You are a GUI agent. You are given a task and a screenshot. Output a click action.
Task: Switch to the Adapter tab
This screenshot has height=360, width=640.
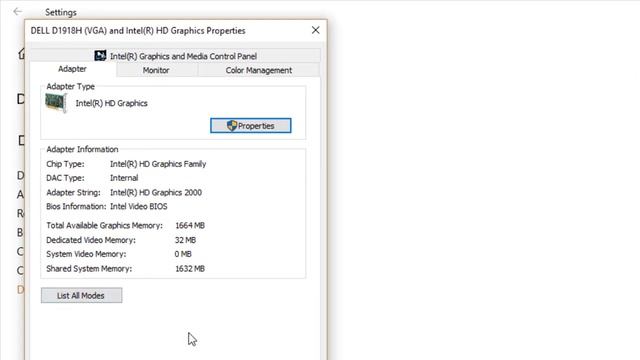pyautogui.click(x=72, y=69)
